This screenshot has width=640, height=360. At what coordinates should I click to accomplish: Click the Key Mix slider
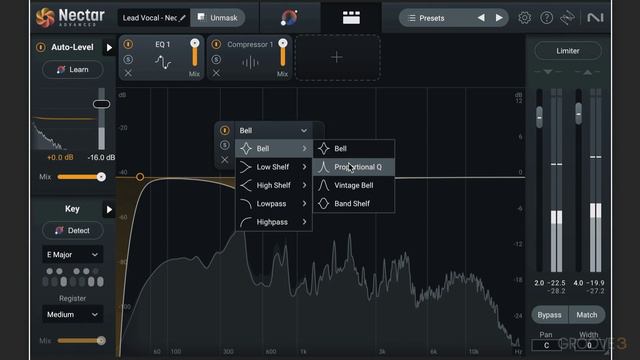click(82, 340)
